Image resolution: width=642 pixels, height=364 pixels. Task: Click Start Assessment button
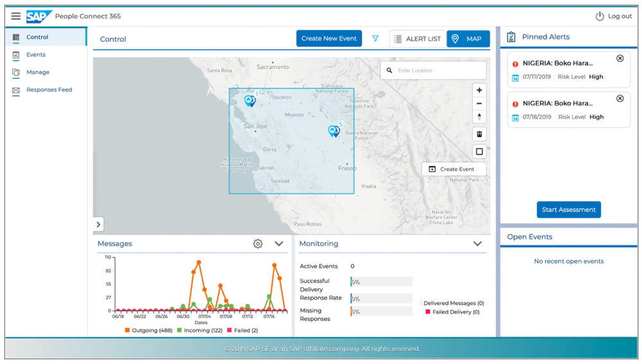tap(569, 209)
